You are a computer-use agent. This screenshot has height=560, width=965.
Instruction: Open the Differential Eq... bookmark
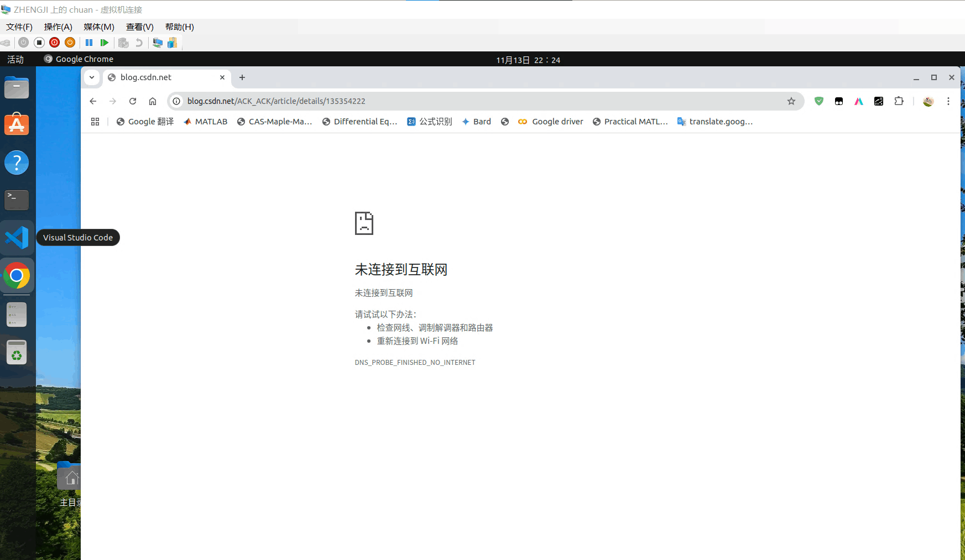pos(360,122)
